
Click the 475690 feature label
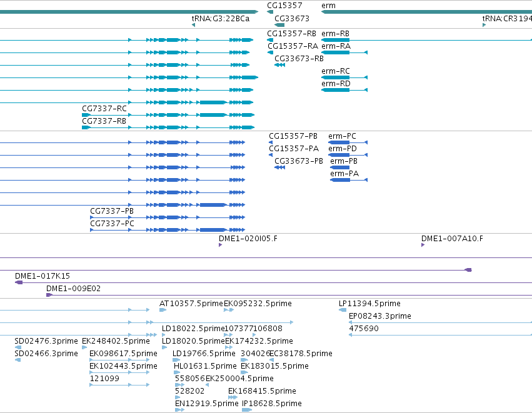[x=364, y=329]
